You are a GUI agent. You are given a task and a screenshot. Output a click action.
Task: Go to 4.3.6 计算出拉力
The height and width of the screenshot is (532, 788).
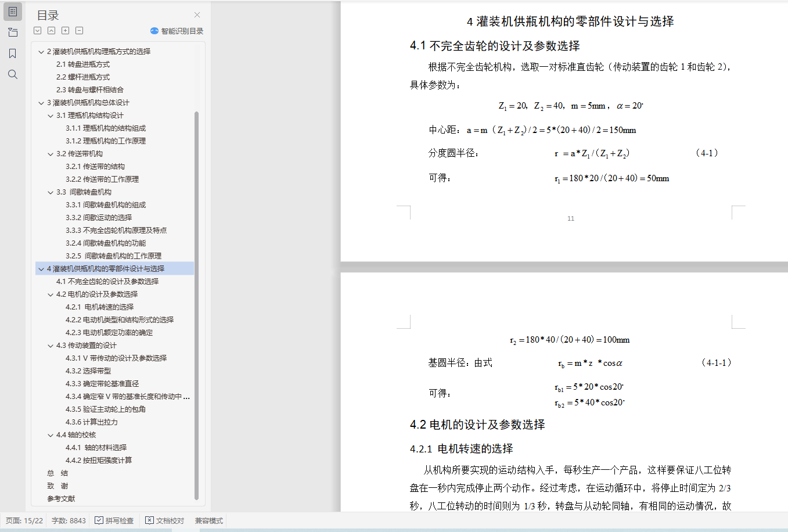coord(92,422)
